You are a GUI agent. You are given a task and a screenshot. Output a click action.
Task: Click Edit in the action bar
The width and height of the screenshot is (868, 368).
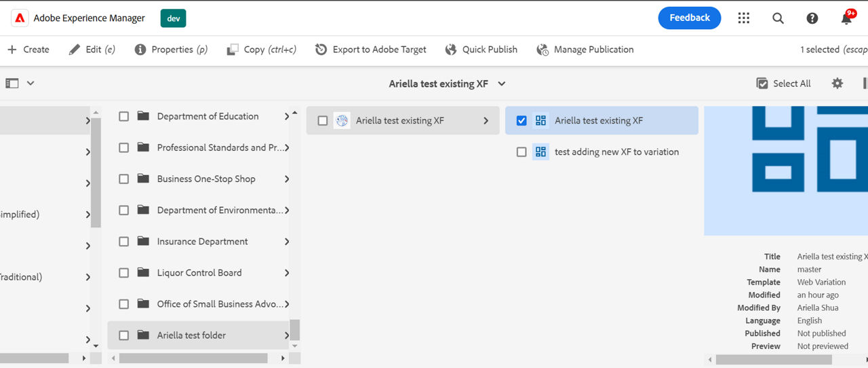tap(92, 50)
